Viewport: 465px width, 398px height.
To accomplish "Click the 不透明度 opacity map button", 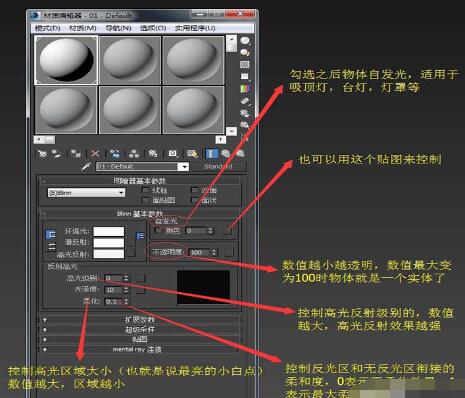I will pos(228,252).
